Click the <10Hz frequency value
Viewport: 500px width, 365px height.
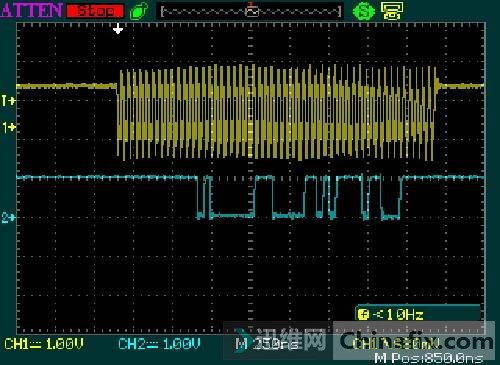398,314
